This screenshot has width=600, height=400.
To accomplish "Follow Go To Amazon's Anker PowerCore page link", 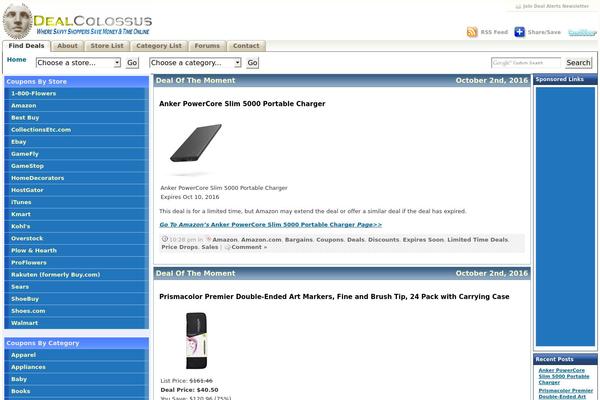I will [271, 225].
